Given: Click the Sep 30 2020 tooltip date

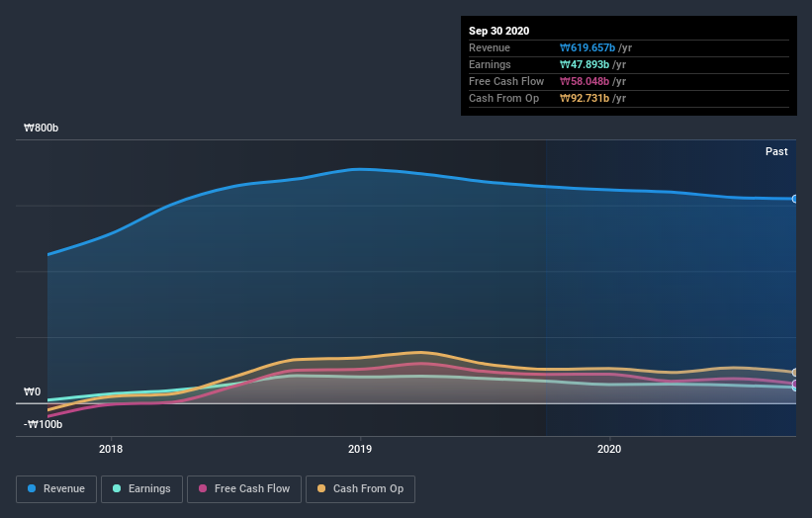Looking at the screenshot, I should click(x=499, y=31).
